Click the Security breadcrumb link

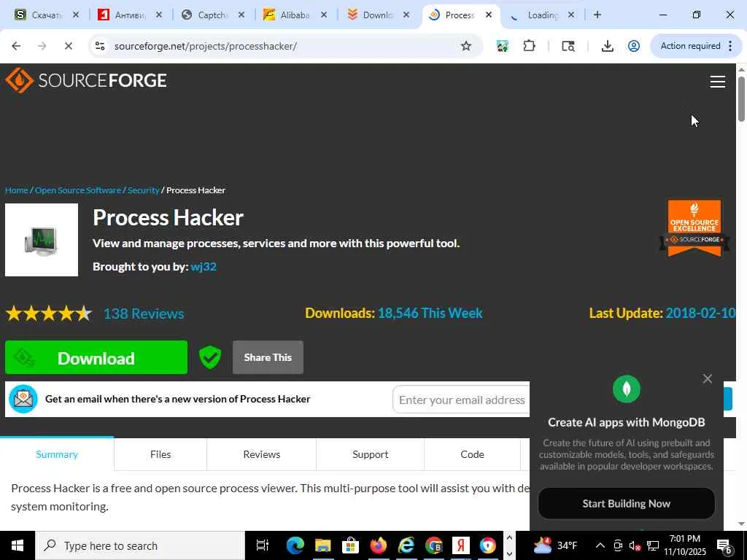coord(144,190)
